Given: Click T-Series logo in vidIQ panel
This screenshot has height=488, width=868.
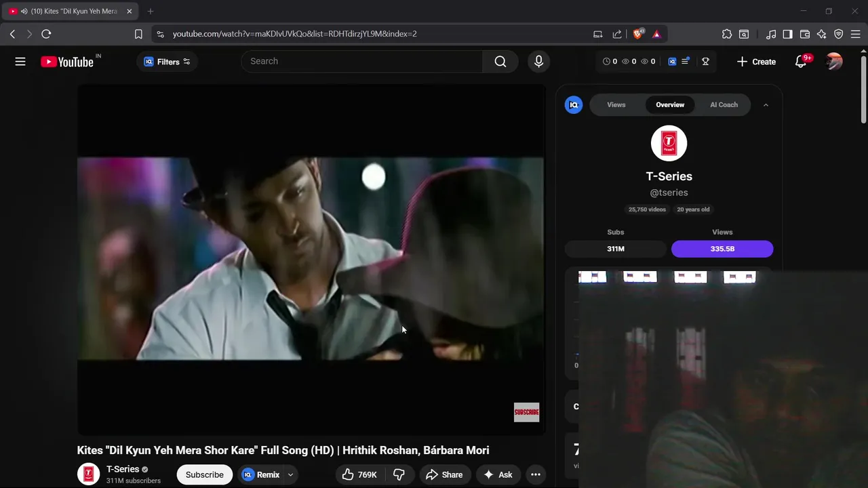Looking at the screenshot, I should click(669, 143).
